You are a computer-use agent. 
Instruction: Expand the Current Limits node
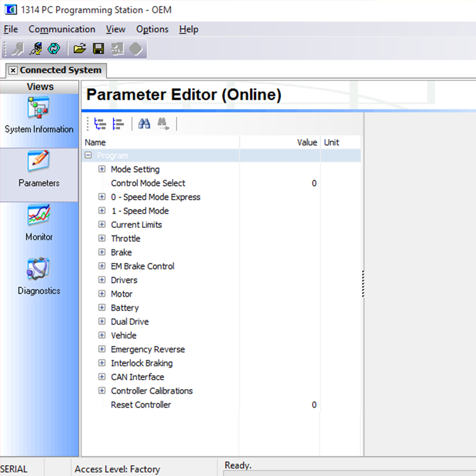click(102, 224)
